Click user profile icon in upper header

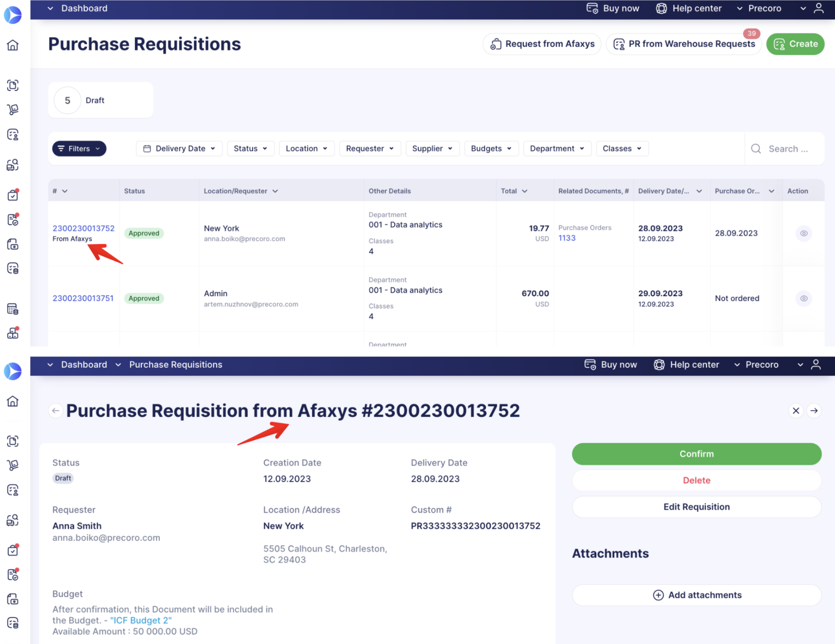(818, 8)
